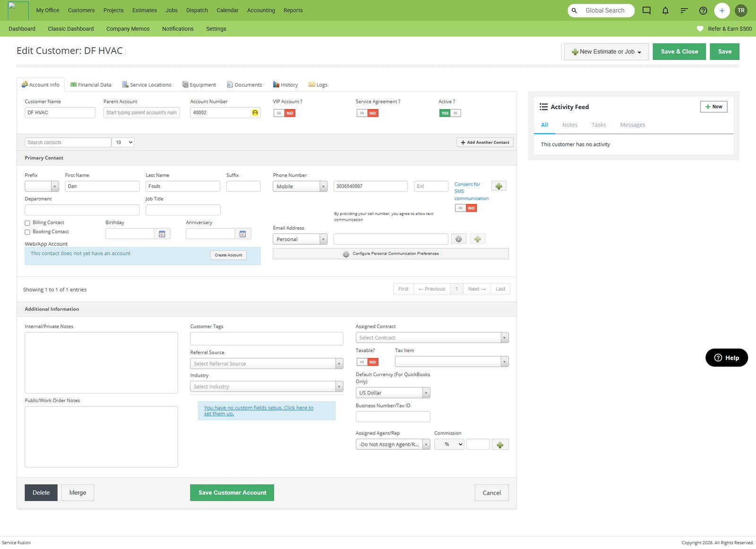
Task: Switch to the Financial Data tab
Action: pos(91,85)
